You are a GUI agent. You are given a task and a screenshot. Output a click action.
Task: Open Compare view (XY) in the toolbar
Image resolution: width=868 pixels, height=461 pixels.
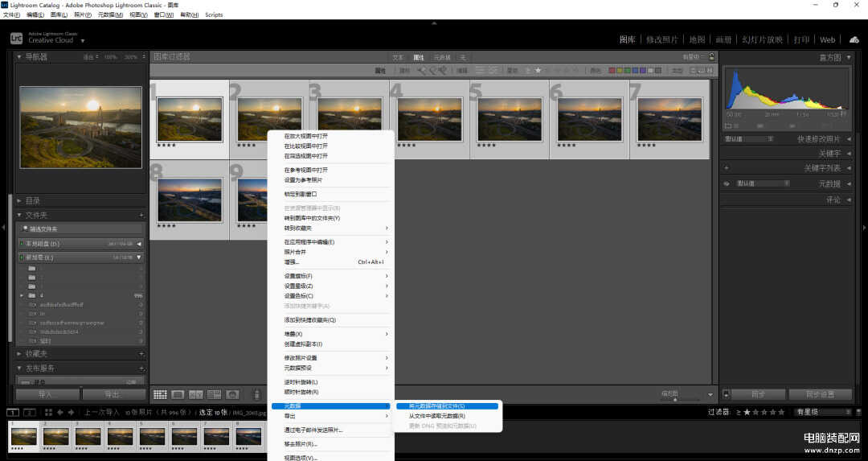196,394
